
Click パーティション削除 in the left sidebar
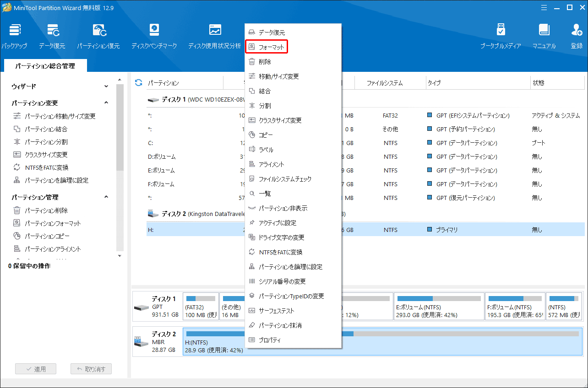coord(40,210)
